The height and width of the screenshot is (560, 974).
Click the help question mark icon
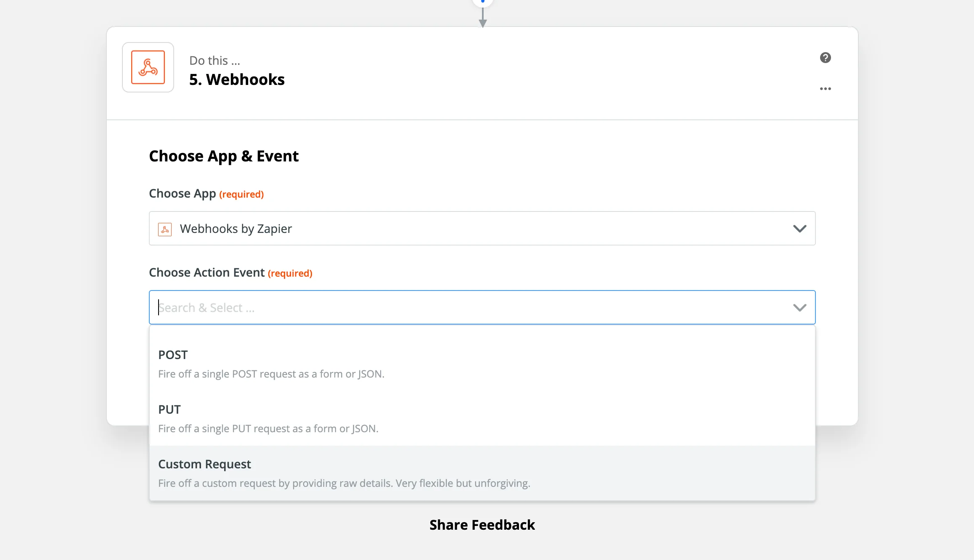[x=825, y=58]
